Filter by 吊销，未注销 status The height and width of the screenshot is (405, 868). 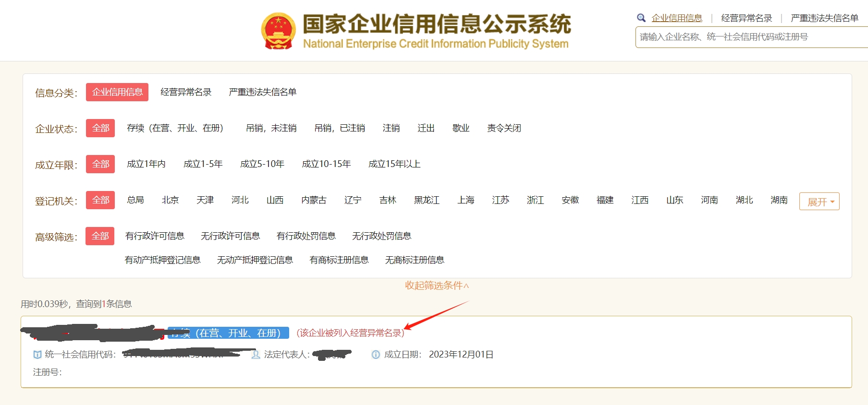[271, 128]
